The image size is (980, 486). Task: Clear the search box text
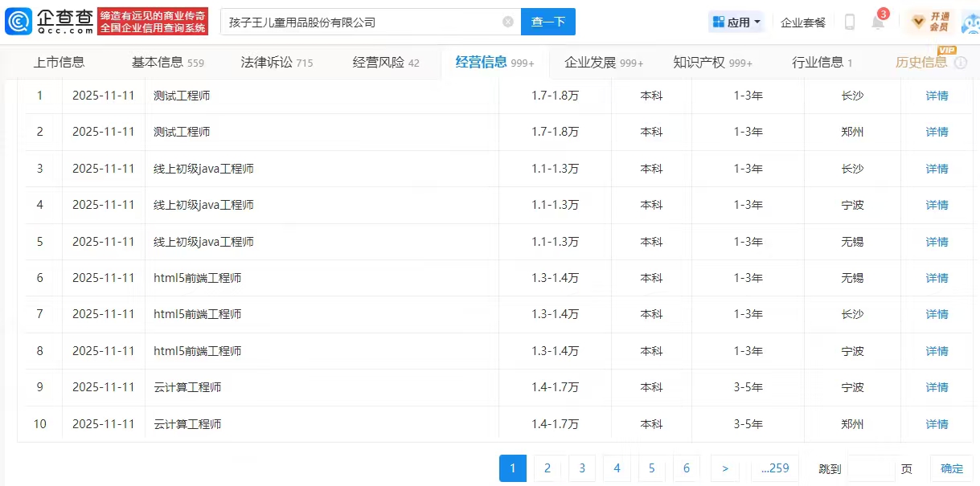(508, 22)
